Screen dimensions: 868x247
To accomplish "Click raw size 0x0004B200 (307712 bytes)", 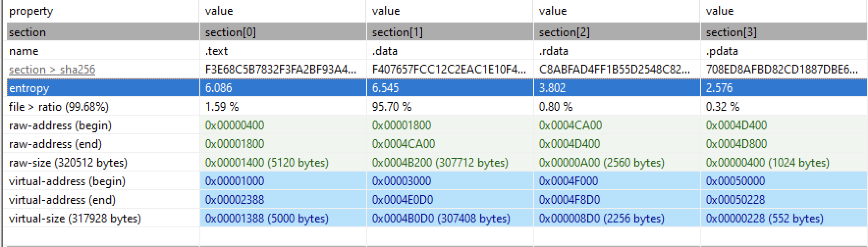I will click(440, 163).
